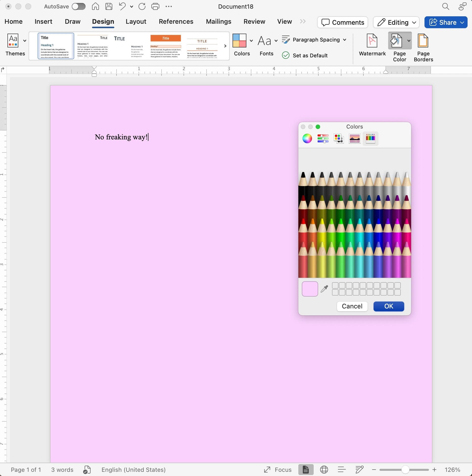Cancel the Colors dialog

[x=352, y=306]
